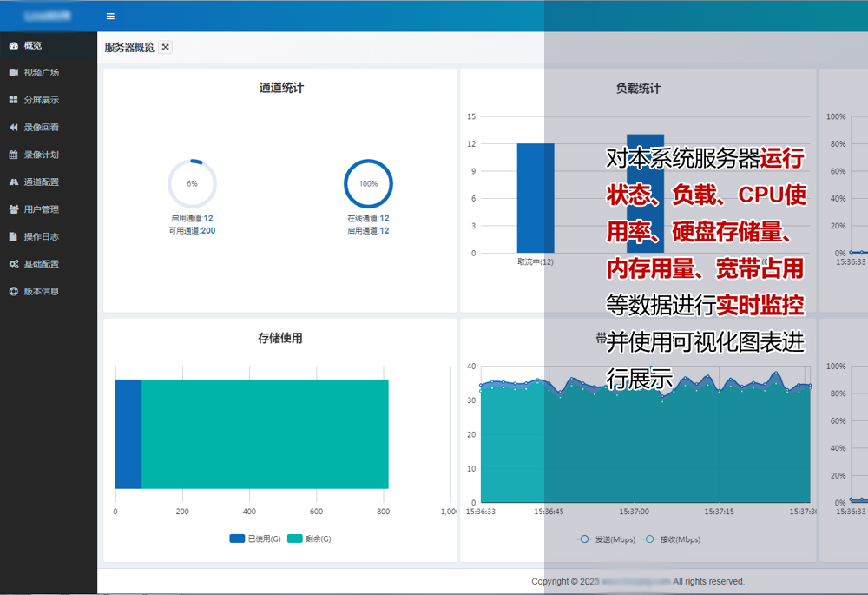This screenshot has height=595, width=868.
Task: Toggle the hamburger sidebar menu button
Action: pos(110,17)
